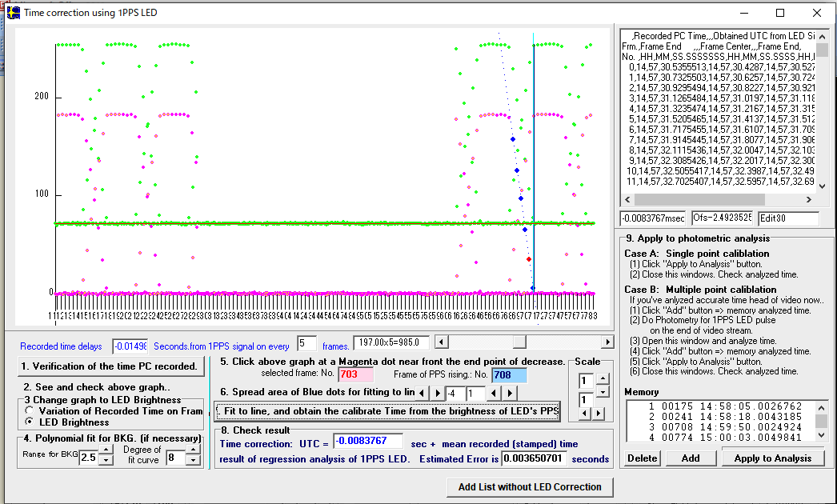
Task: Select Variation of Recorded Time on Frame option
Action: pos(30,410)
